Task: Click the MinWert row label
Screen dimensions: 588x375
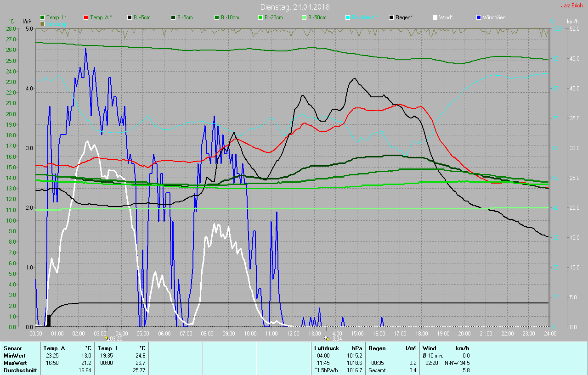Action: point(15,356)
